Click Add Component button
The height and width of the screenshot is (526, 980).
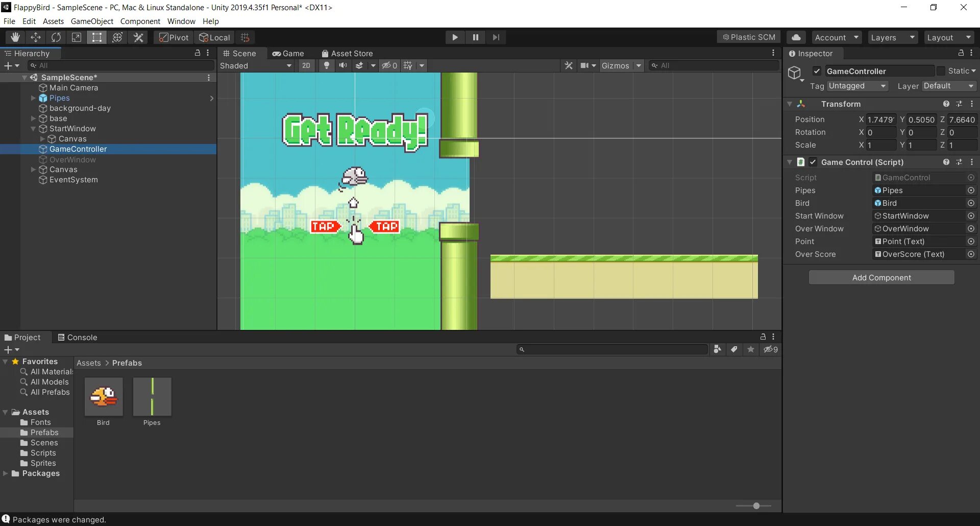(x=881, y=277)
